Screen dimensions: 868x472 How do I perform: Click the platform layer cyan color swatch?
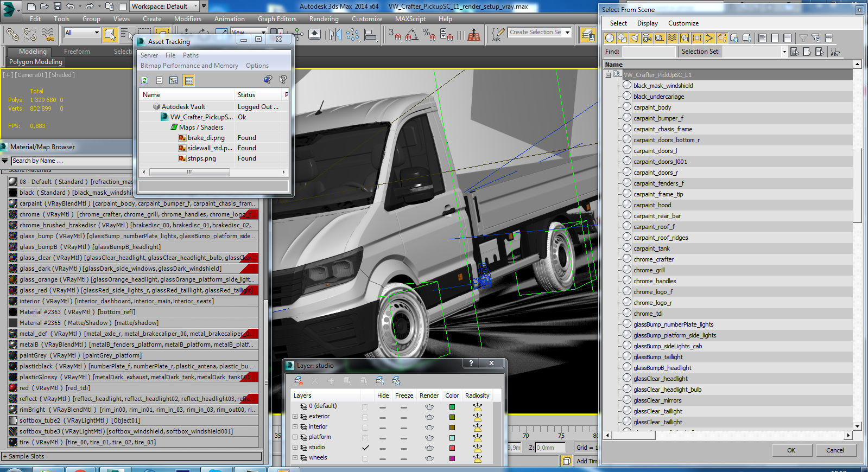pyautogui.click(x=452, y=438)
